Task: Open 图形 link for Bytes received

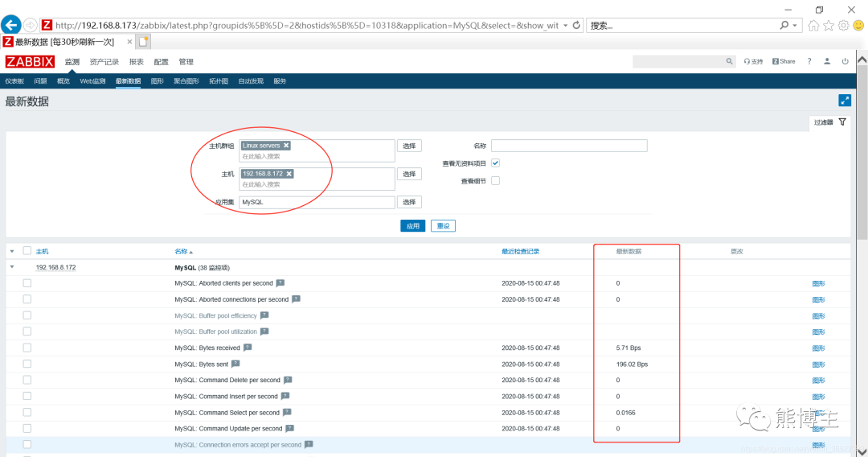Action: [x=818, y=348]
